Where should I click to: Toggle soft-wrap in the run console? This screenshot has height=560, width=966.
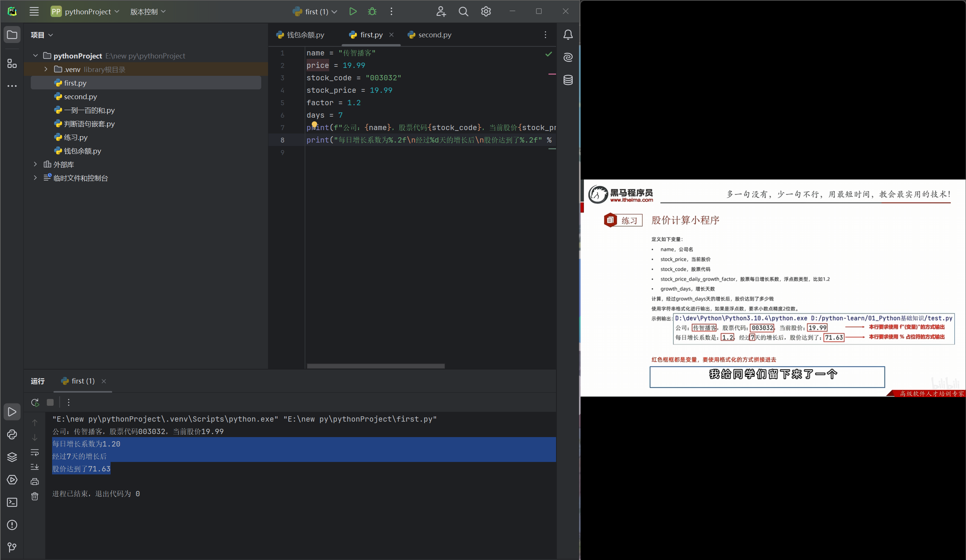(34, 453)
